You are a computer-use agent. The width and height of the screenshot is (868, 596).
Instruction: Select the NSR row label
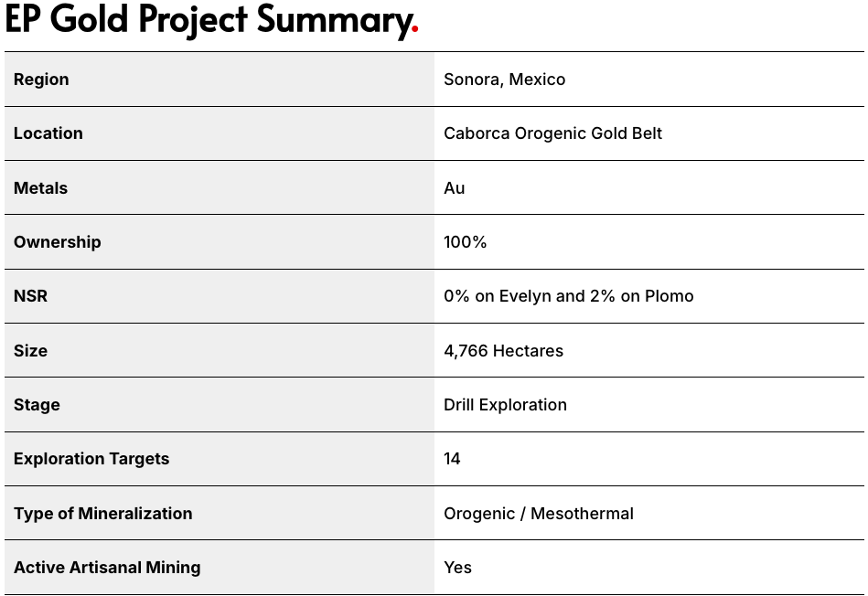[x=30, y=296]
